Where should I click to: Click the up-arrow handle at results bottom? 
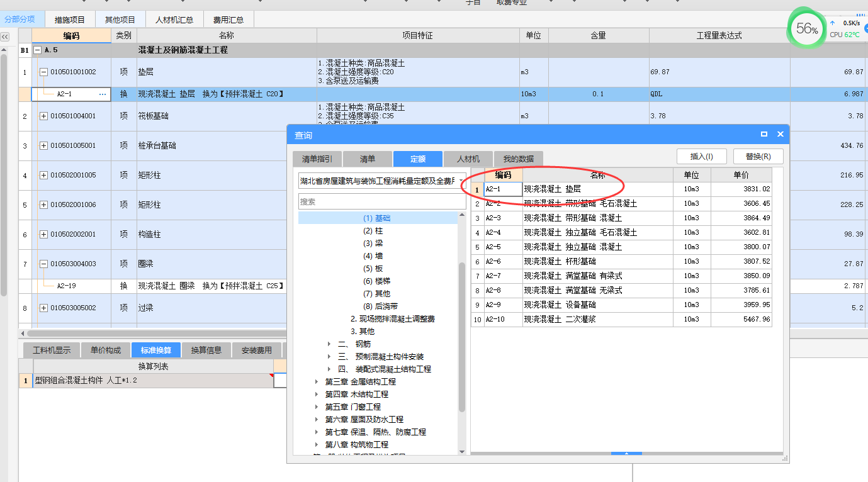626,453
